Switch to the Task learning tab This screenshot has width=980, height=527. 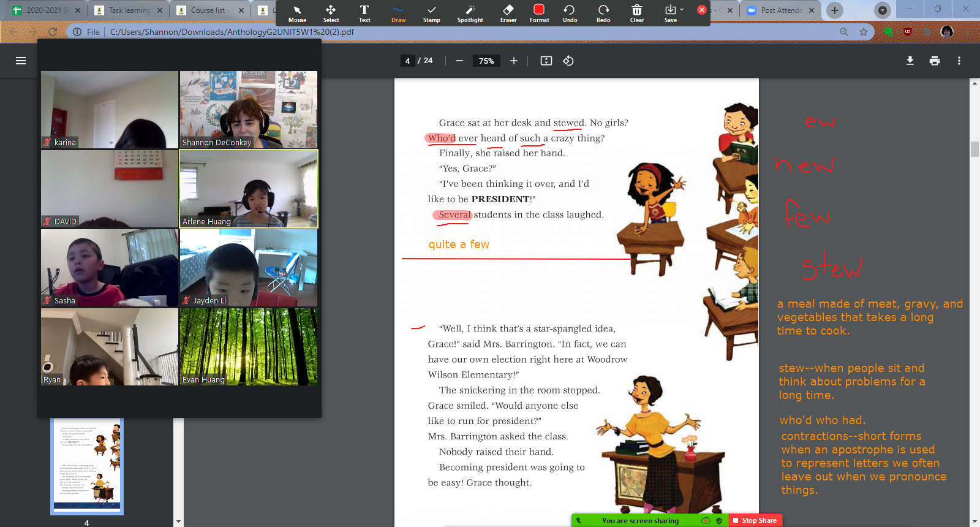(x=129, y=10)
